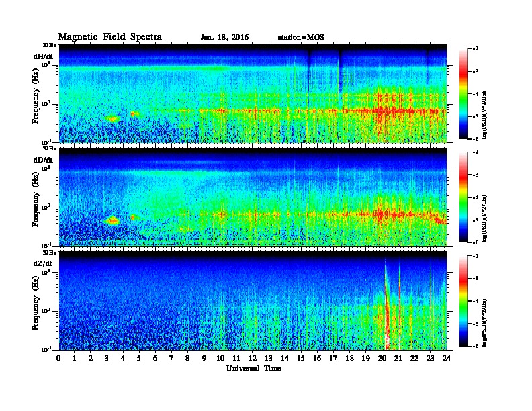The height and width of the screenshot is (411, 532).
Task: Click hour tick label '16' on time axis
Action: click(x=317, y=358)
